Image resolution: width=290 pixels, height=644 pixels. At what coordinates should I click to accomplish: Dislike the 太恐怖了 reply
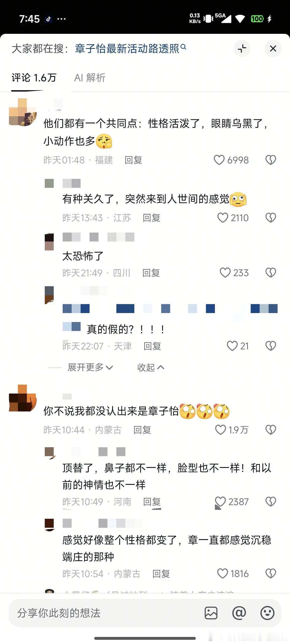tap(271, 273)
